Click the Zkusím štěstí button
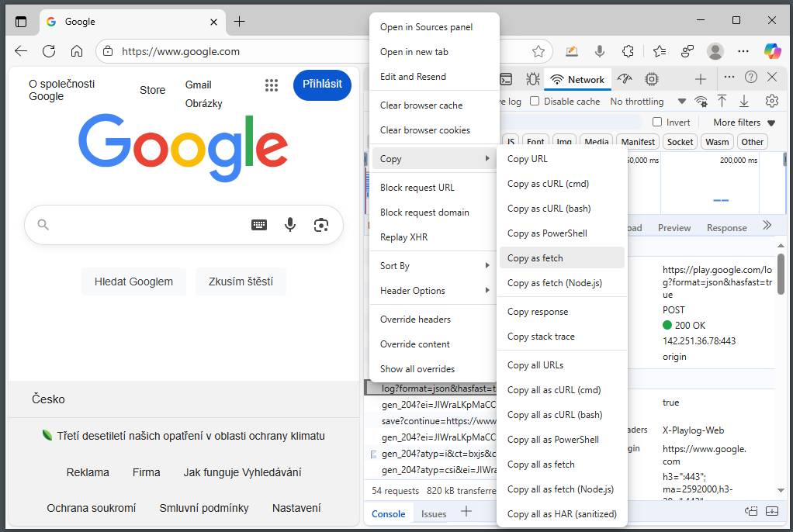Image resolution: width=793 pixels, height=532 pixels. (x=241, y=282)
